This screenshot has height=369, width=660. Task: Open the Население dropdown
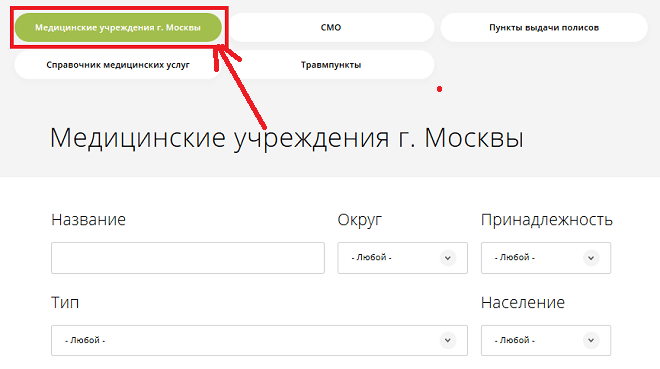pyautogui.click(x=546, y=340)
